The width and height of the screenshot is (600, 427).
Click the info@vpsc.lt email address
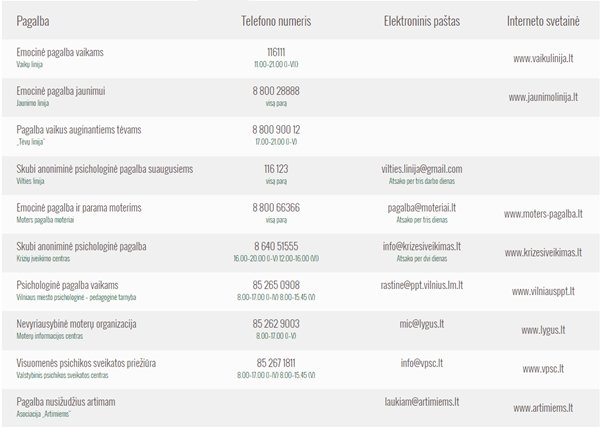pos(422,363)
